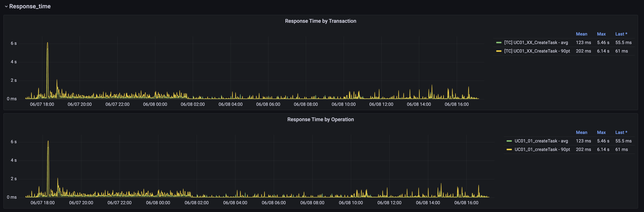Click 06/07 18:00 axis label in Transaction chart

pos(42,104)
